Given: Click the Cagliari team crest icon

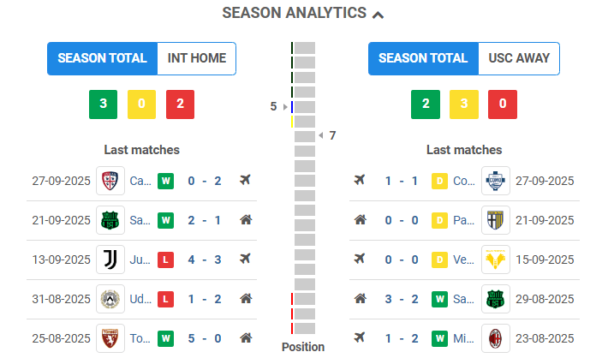Looking at the screenshot, I should click(x=110, y=181).
